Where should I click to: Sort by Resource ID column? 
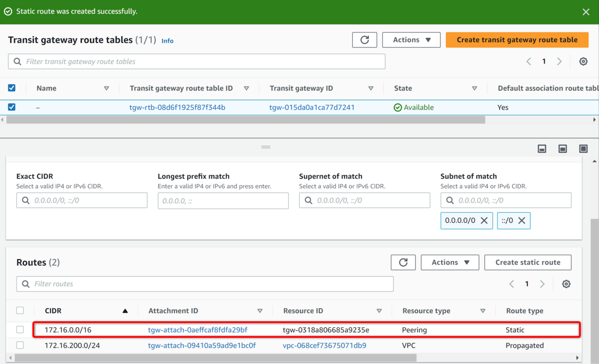379,311
